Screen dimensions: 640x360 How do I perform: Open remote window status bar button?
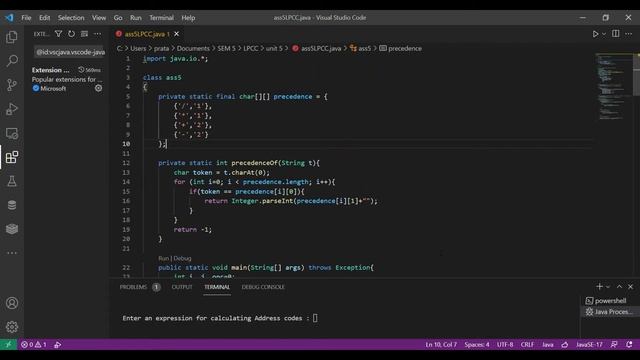coord(8,344)
